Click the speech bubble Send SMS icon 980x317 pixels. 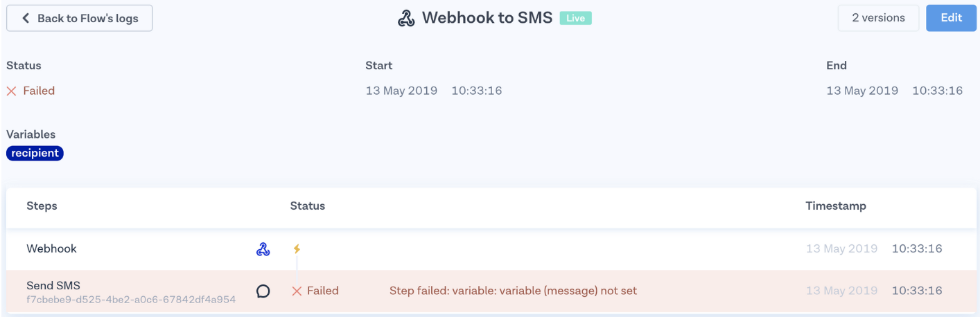tap(263, 291)
